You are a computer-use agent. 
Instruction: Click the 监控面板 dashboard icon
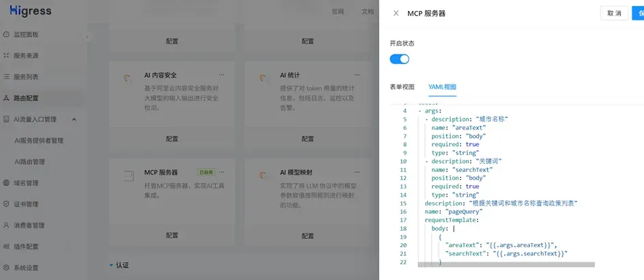point(6,35)
